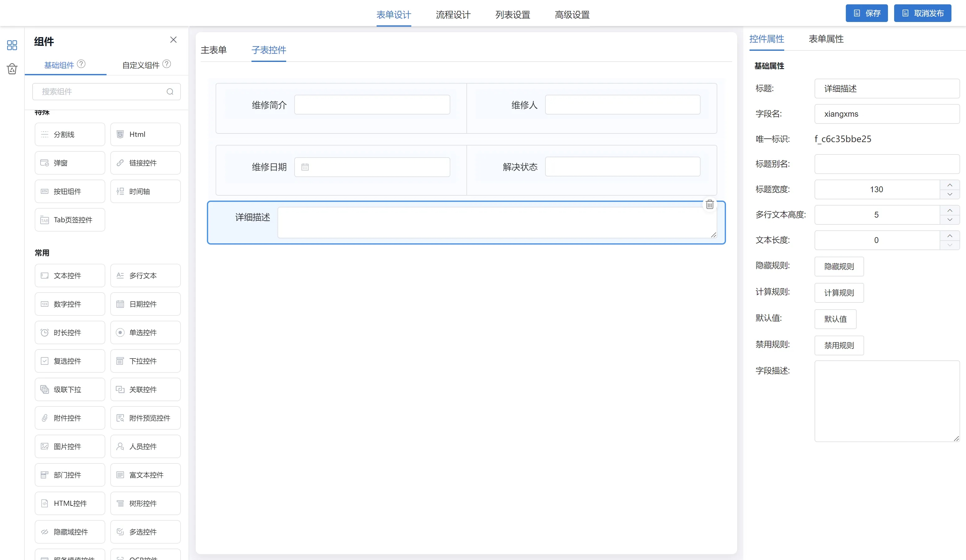
Task: Increase 文本长度 with the up arrow
Action: tap(950, 236)
